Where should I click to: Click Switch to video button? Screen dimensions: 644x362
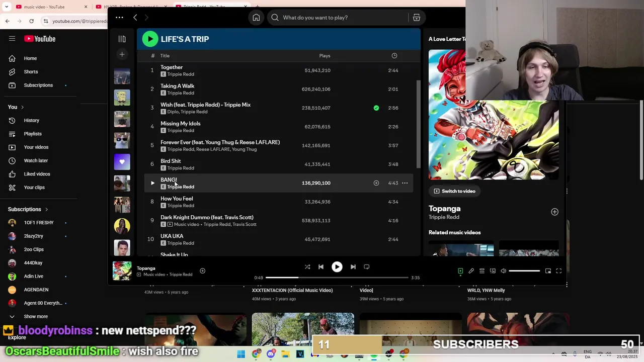[454, 191]
